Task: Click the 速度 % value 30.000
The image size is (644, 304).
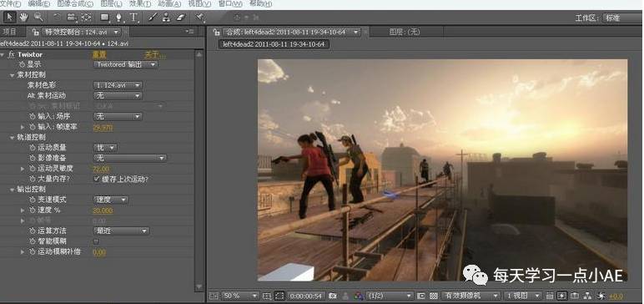Action: tap(103, 210)
